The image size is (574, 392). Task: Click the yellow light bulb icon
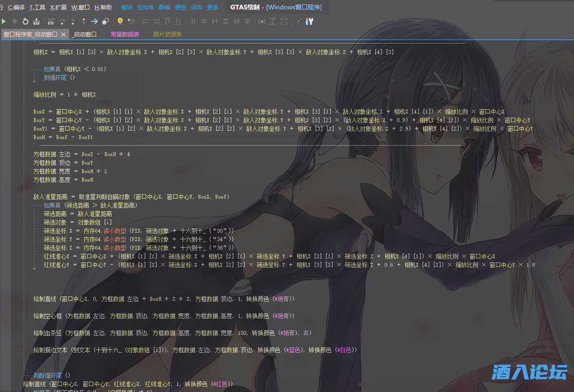pyautogui.click(x=120, y=21)
